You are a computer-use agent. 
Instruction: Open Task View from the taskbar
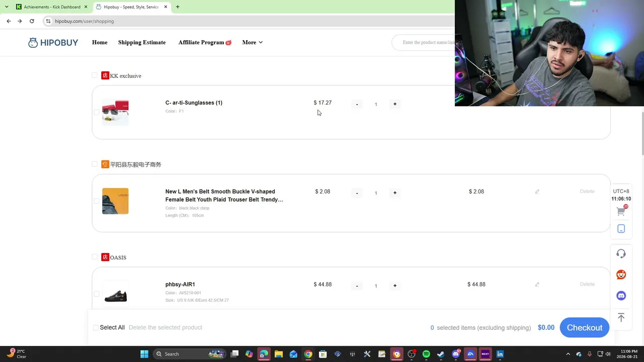coord(234,354)
